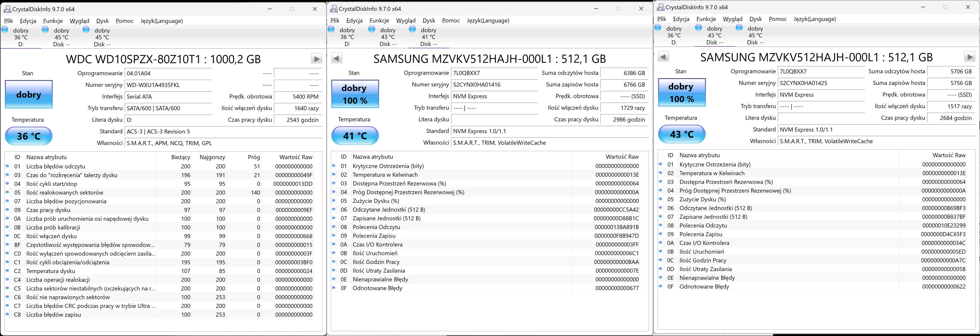Image resolution: width=980 pixels, height=336 pixels.
Task: Open Funkcje menu in left window
Action: coord(53,21)
